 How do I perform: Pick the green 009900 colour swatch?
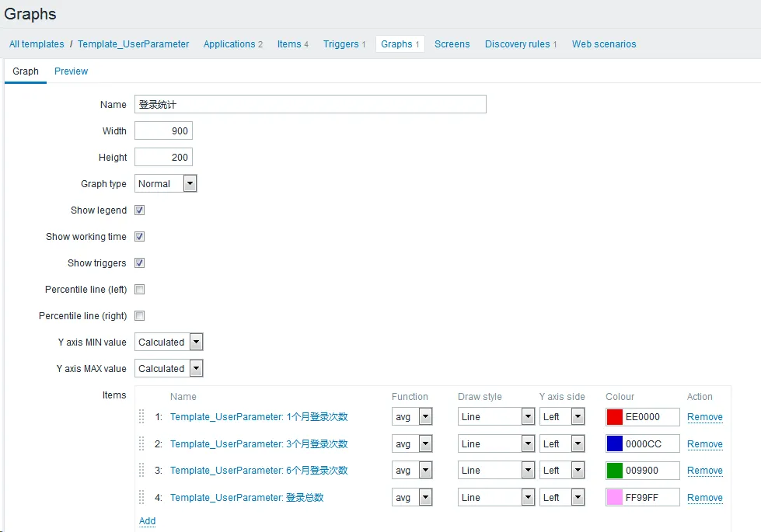[x=614, y=471]
